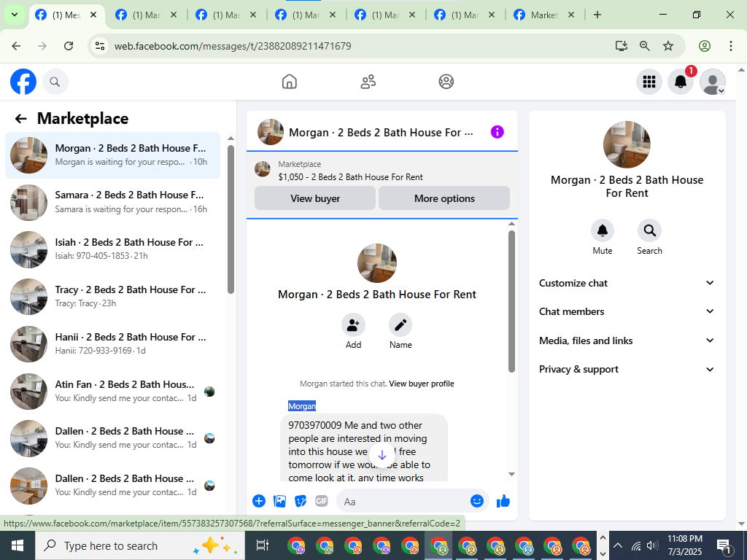Open Task View on taskbar
This screenshot has height=560, width=747.
click(x=262, y=545)
